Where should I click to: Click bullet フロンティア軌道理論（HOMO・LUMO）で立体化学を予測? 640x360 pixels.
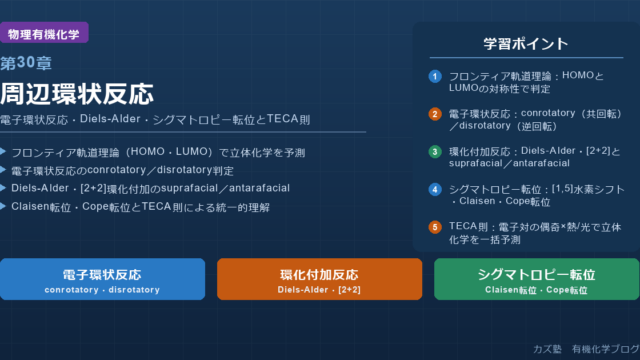click(x=158, y=152)
